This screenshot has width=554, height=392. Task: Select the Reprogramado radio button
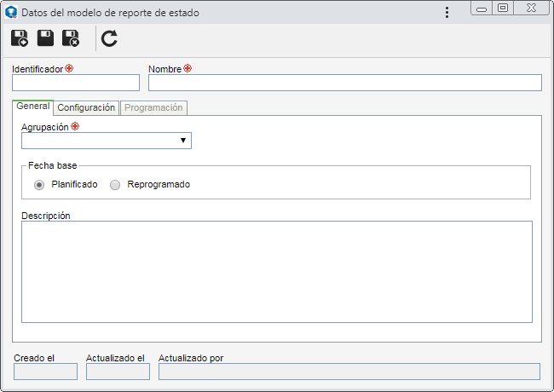[115, 185]
